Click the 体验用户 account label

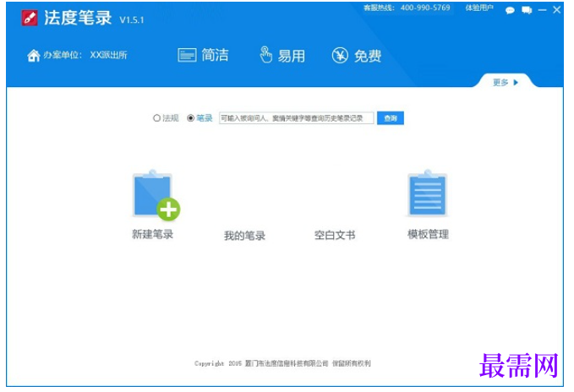(479, 8)
